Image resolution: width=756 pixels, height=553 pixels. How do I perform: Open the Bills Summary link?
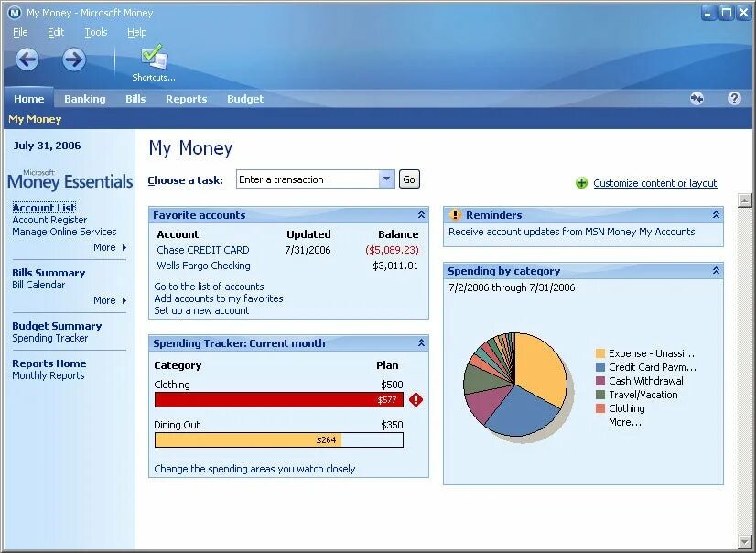(x=49, y=273)
